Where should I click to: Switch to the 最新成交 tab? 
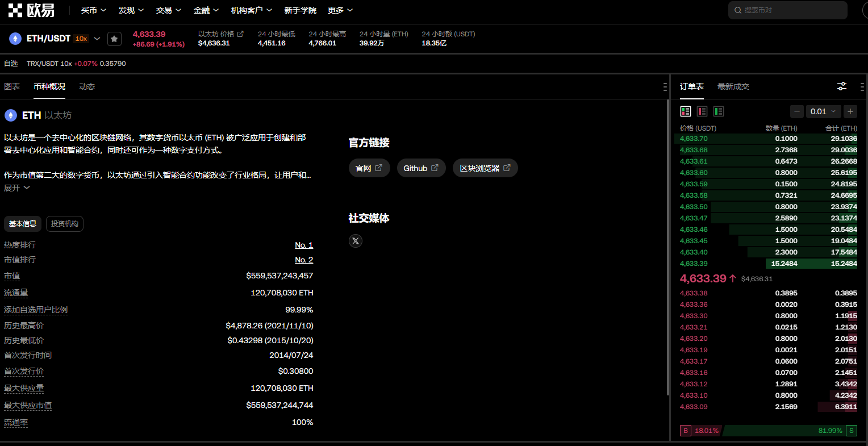tap(733, 86)
